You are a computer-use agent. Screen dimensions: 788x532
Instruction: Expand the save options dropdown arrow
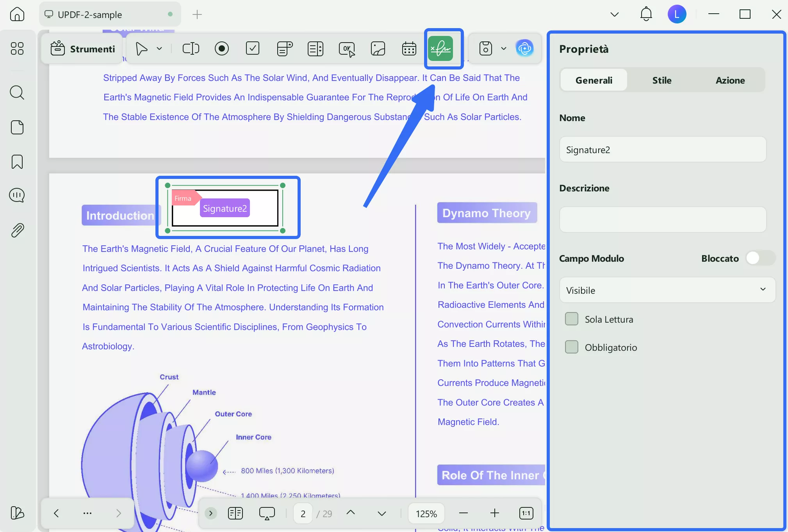point(504,49)
